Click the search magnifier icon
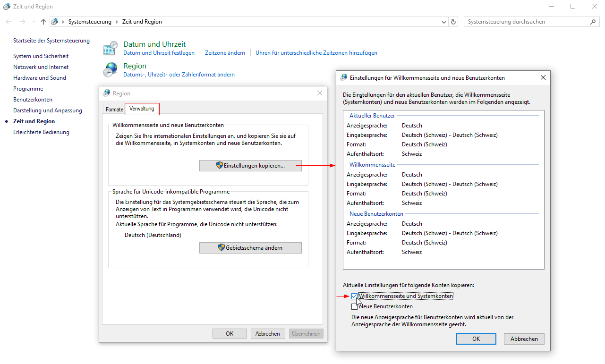The image size is (605, 364). pyautogui.click(x=593, y=22)
